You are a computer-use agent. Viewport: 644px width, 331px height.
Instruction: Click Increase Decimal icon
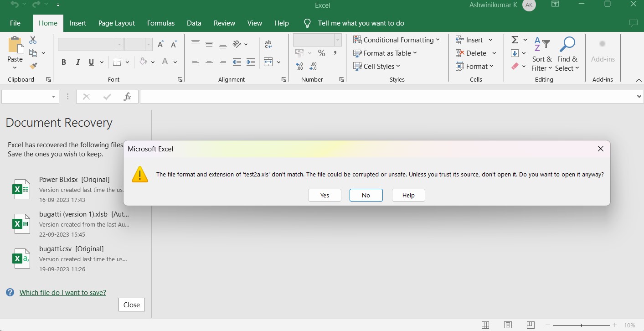point(299,67)
